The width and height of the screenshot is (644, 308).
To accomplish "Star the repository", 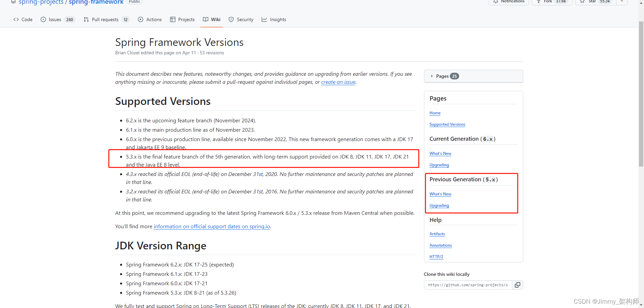I will tap(596, 2).
